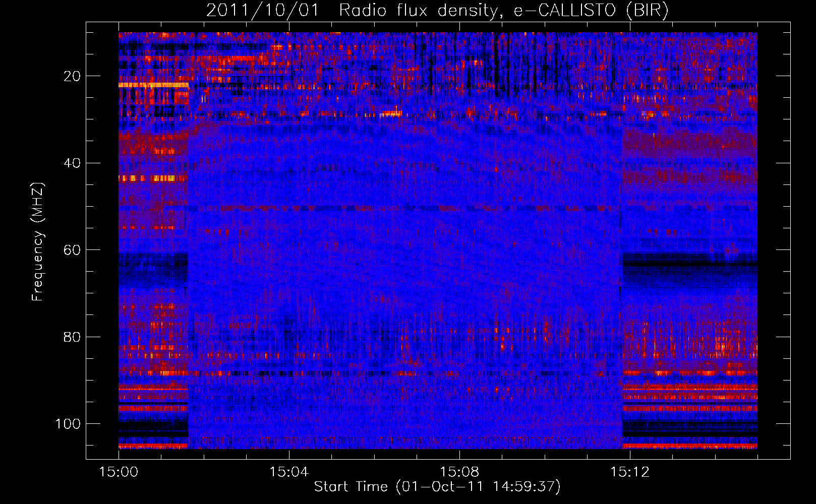
Task: Click the '60' frequency tick label
Action: [x=72, y=250]
